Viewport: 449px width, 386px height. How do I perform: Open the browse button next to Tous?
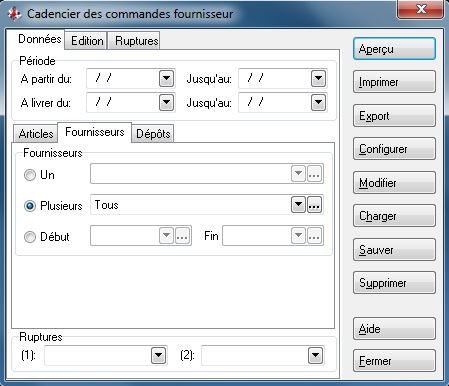click(x=314, y=205)
